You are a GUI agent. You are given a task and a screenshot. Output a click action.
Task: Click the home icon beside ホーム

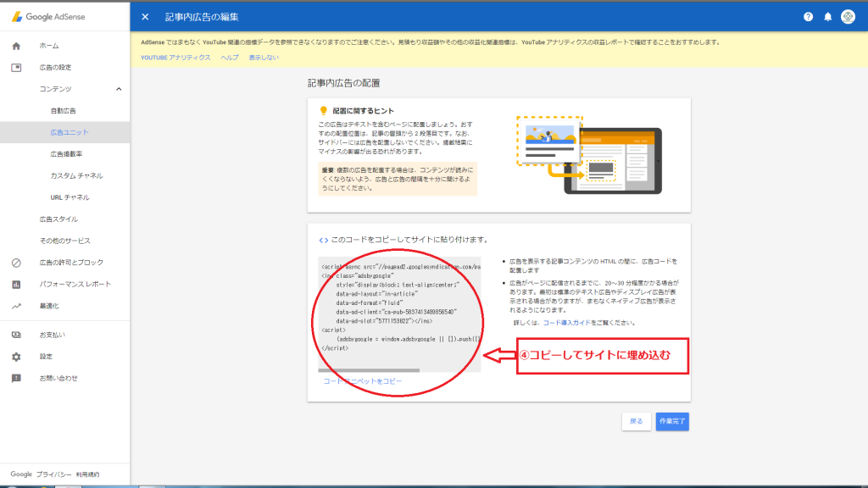click(16, 46)
